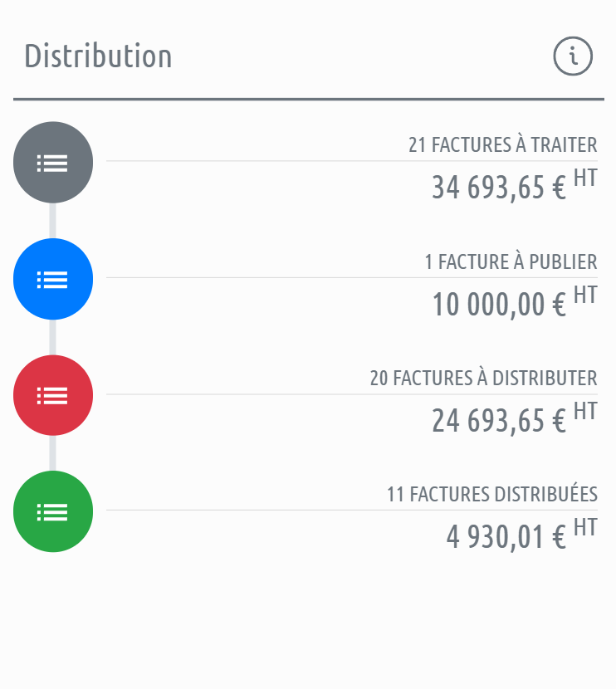
Task: Click the Distribution panel title
Action: [x=98, y=56]
